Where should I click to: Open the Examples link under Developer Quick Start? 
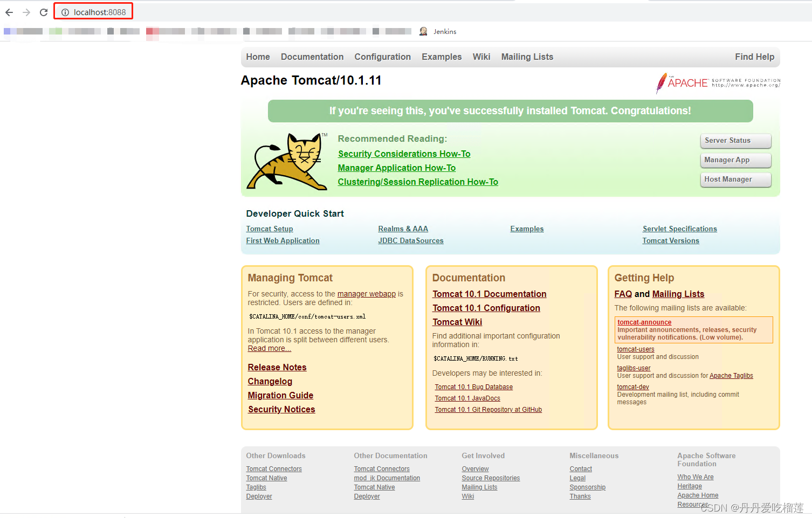pos(527,229)
